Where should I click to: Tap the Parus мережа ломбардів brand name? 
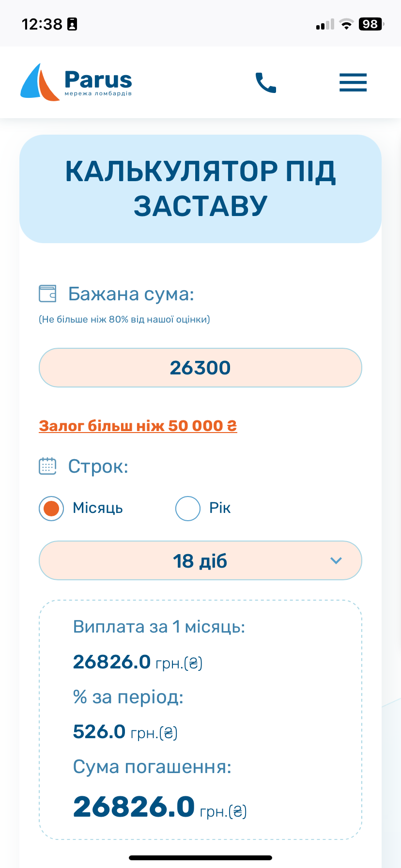point(98,82)
